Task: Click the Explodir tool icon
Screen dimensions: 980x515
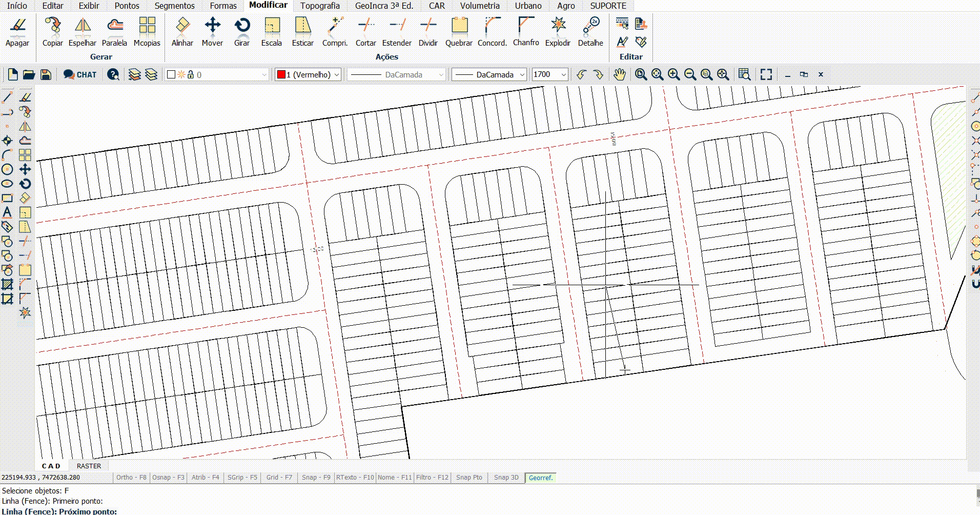Action: pyautogui.click(x=558, y=32)
